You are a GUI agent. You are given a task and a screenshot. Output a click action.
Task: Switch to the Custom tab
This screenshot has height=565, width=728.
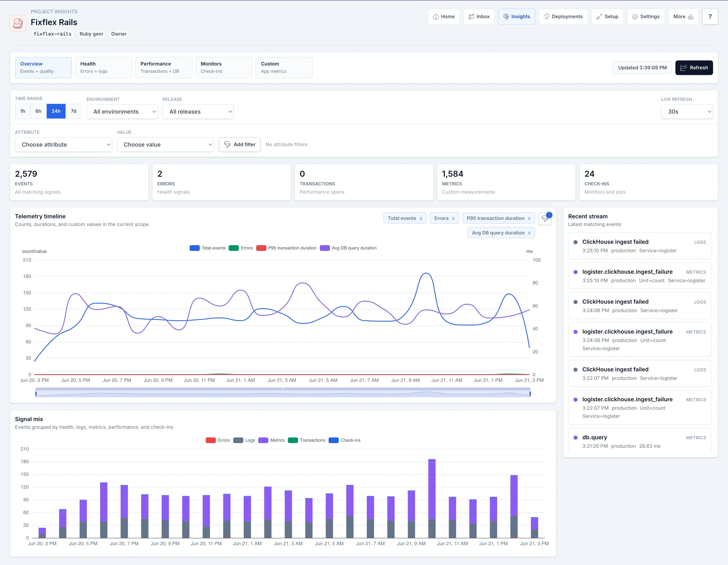point(284,68)
